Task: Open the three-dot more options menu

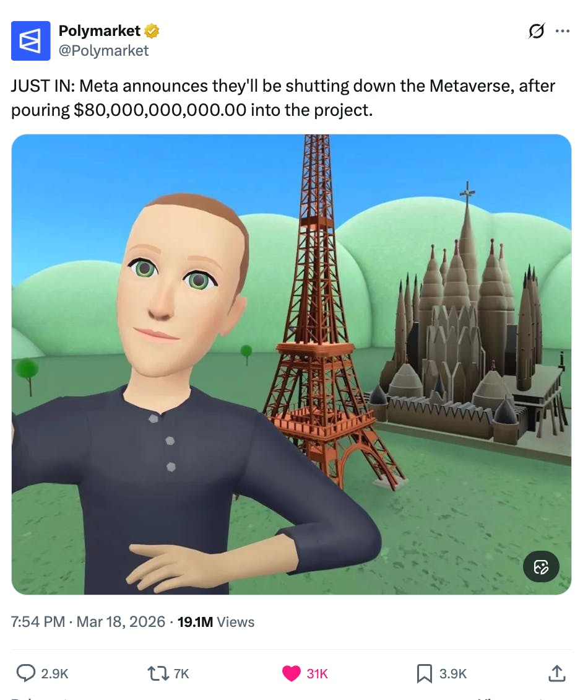Action: point(562,31)
